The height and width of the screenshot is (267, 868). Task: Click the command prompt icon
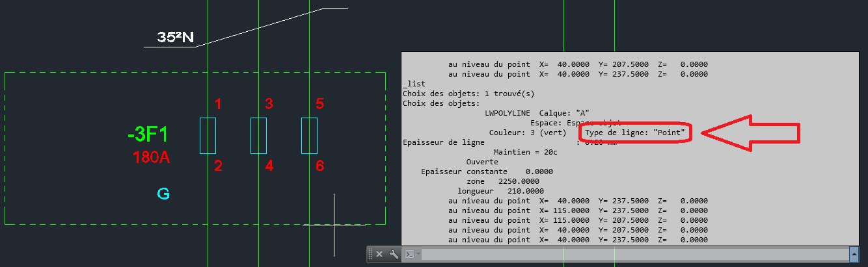[x=410, y=255]
